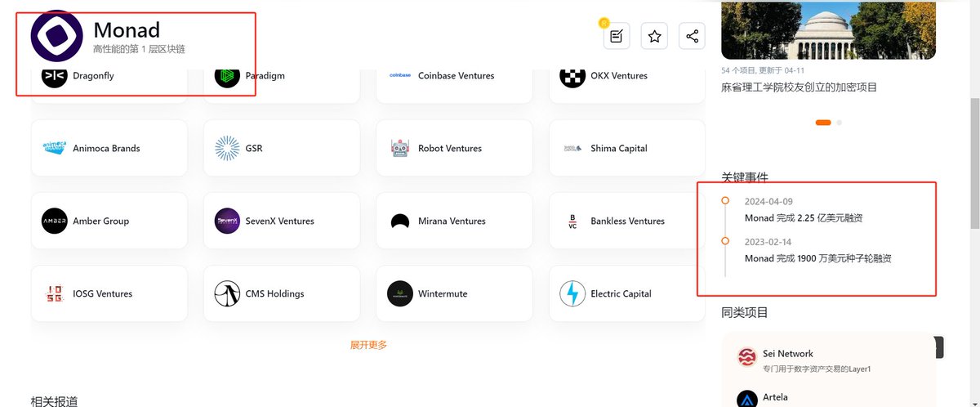Screen dimensions: 980x407
Task: Click the Shima Capital logo
Action: [572, 148]
